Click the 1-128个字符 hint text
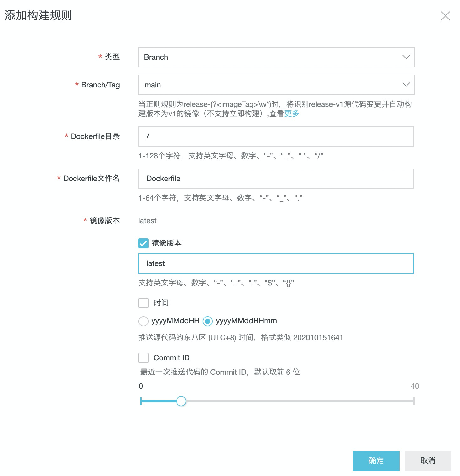This screenshot has height=476, width=460. [231, 156]
